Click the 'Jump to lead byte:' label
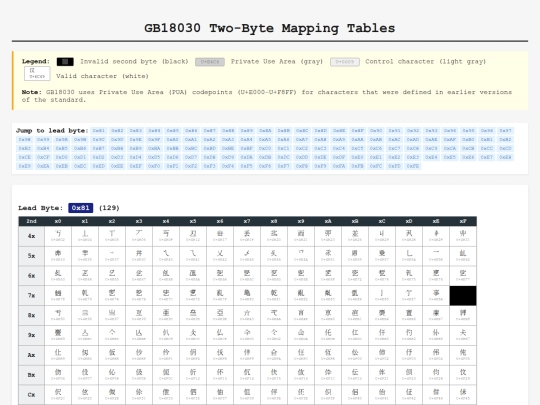Image resolution: width=540 pixels, height=405 pixels. pyautogui.click(x=52, y=131)
